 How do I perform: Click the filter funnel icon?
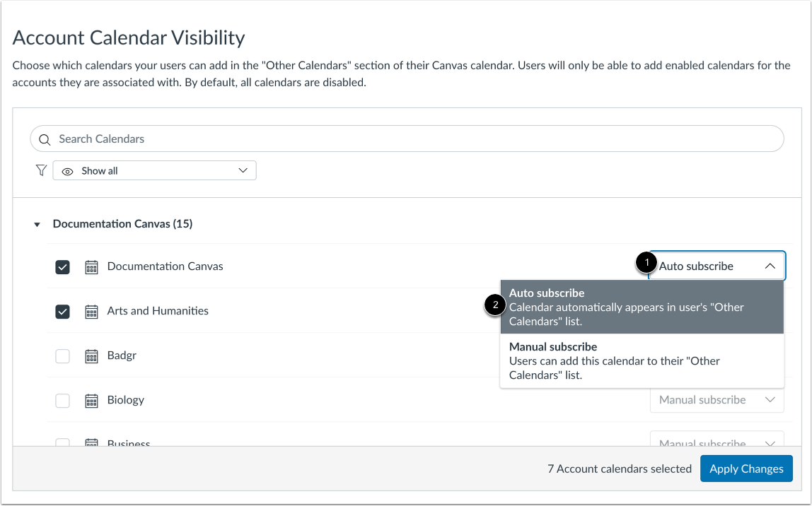pyautogui.click(x=40, y=170)
